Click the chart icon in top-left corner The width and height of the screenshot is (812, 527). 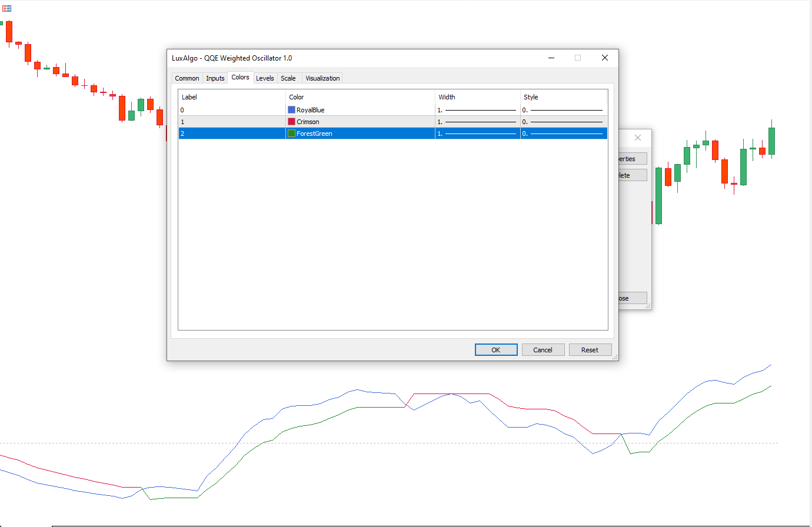tap(6, 8)
